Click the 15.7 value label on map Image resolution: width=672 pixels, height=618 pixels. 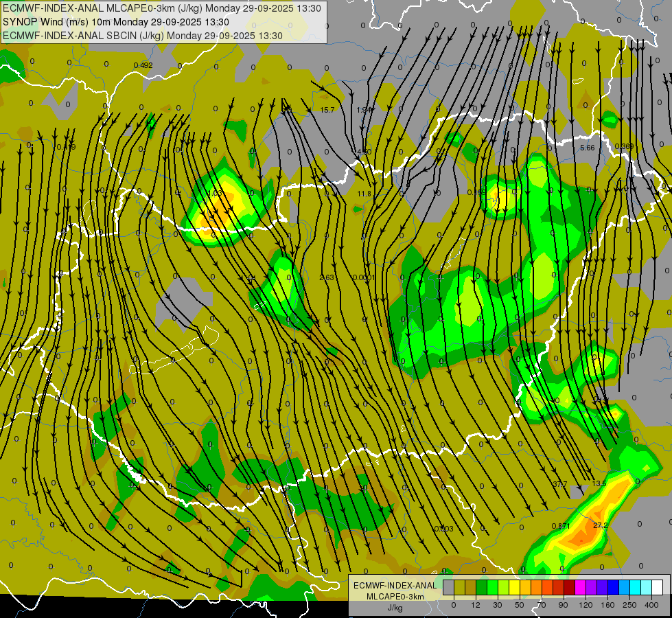point(327,110)
